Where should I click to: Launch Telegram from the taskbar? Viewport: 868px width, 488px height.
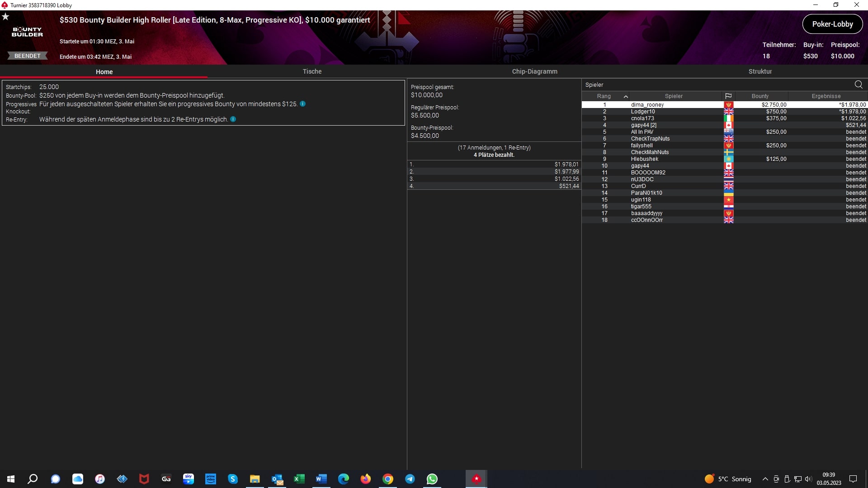[410, 479]
